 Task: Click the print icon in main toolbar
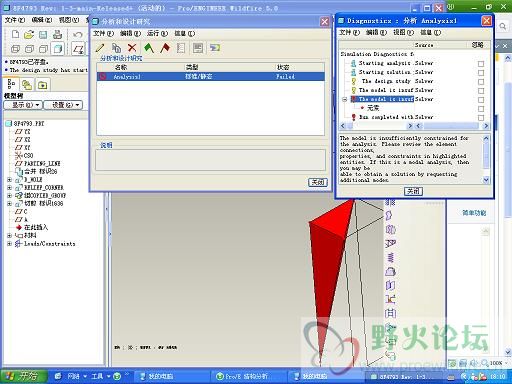click(57, 34)
